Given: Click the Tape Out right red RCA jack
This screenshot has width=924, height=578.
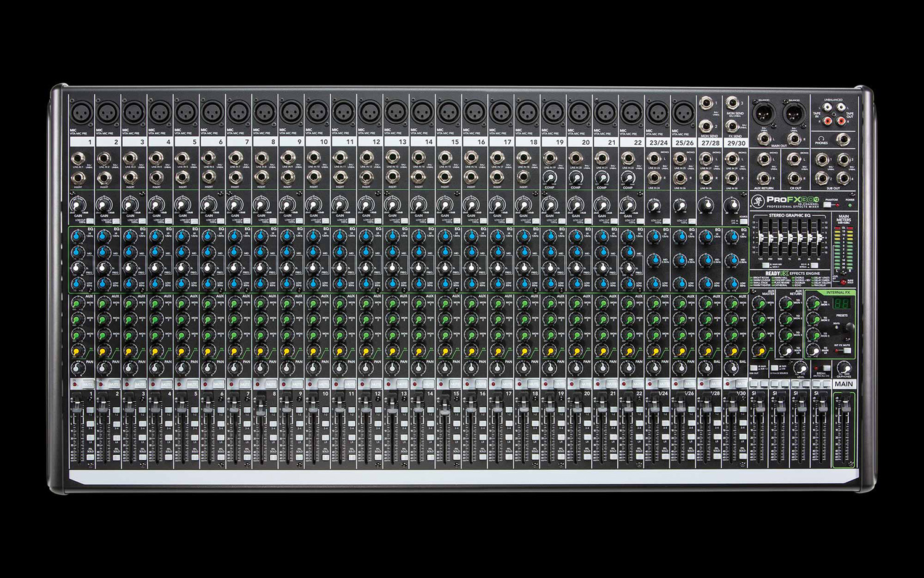Looking at the screenshot, I should 841,120.
